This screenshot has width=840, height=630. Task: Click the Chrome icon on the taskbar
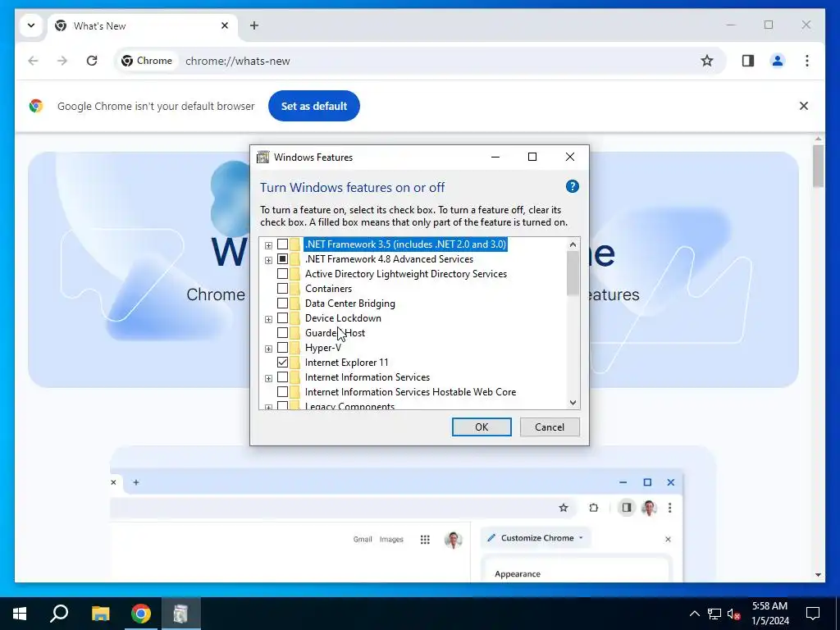pyautogui.click(x=141, y=614)
